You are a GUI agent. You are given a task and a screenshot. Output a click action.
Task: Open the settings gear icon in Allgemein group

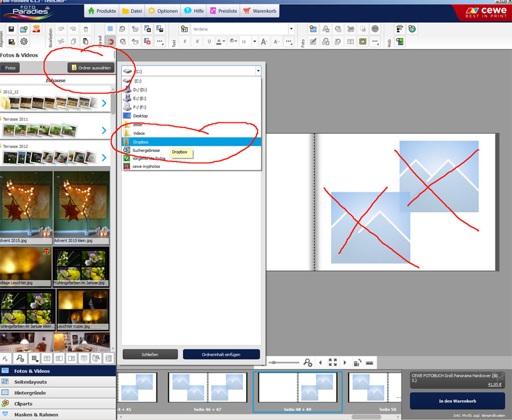pos(24,42)
